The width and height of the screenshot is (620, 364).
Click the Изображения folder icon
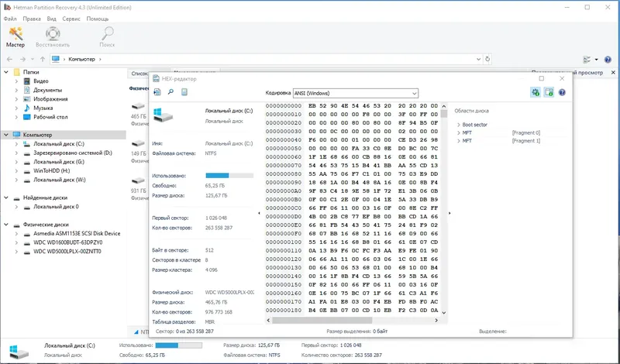point(27,99)
